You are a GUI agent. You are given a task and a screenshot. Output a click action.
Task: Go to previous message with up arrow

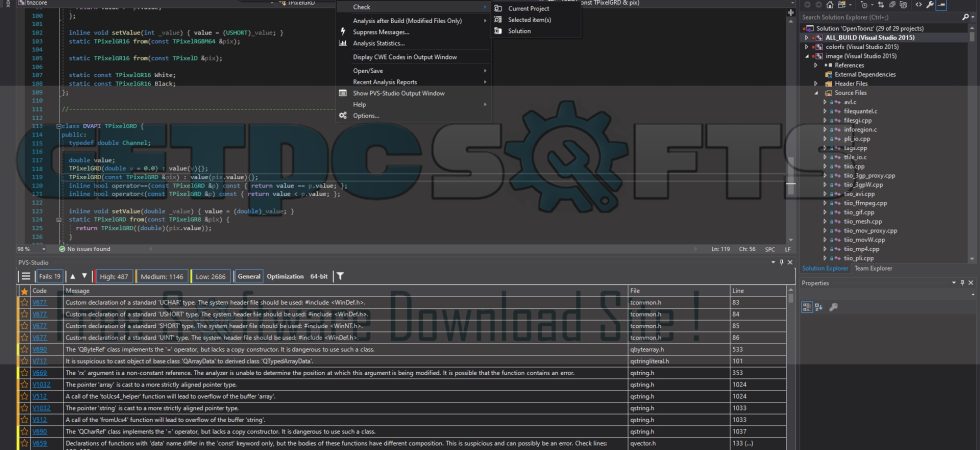pyautogui.click(x=72, y=276)
